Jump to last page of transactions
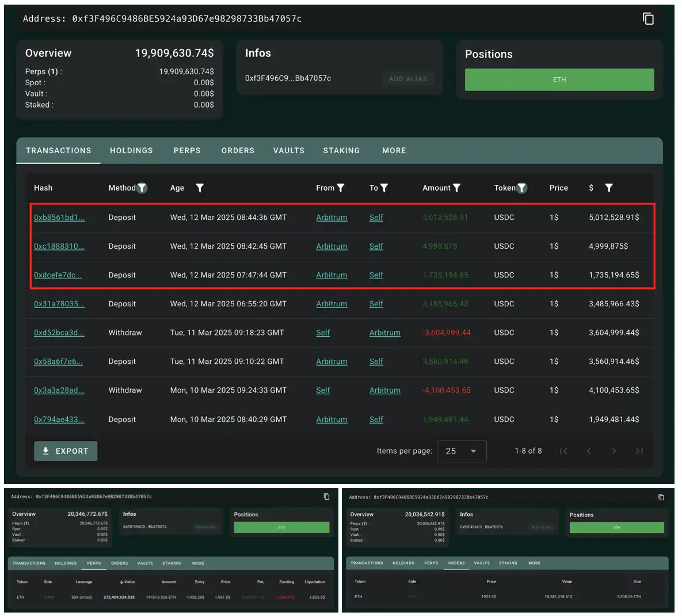Screen dimensions: 682x616 pyautogui.click(x=639, y=451)
